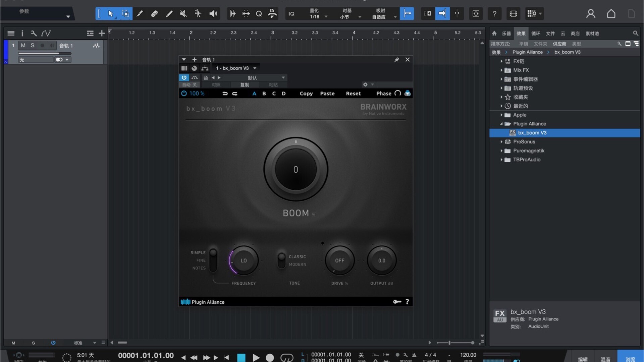Choose the Split (blade) tool
Image resolution: width=644 pixels, height=362 pixels.
pos(140,14)
